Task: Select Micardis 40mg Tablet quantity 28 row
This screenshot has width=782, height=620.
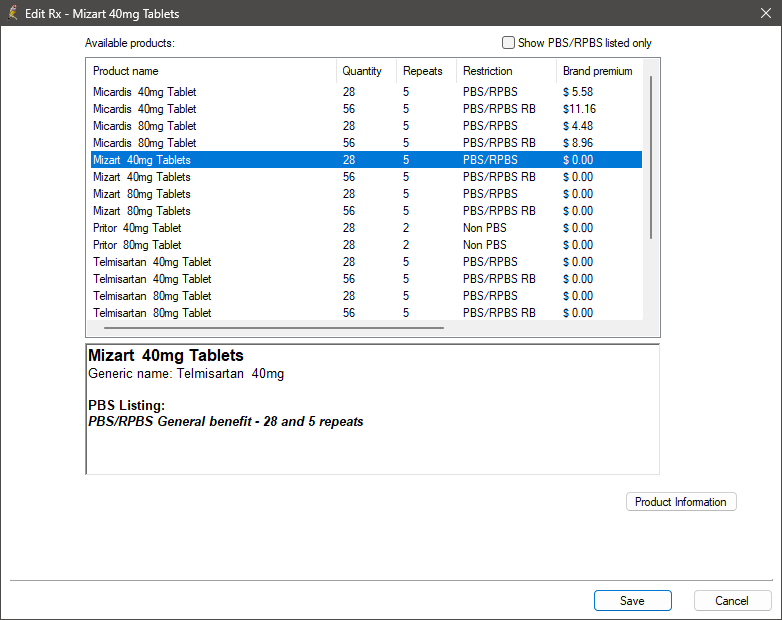Action: [x=366, y=92]
